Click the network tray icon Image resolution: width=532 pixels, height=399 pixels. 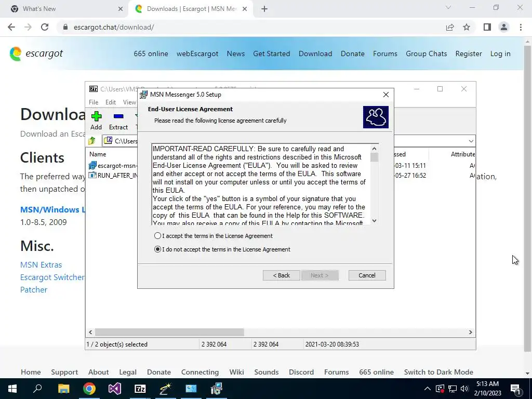(453, 389)
